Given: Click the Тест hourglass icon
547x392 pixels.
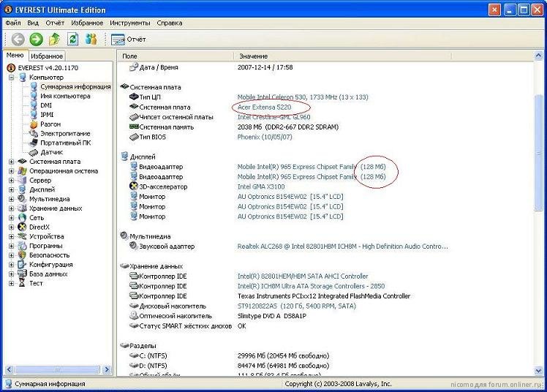Looking at the screenshot, I should coord(22,284).
